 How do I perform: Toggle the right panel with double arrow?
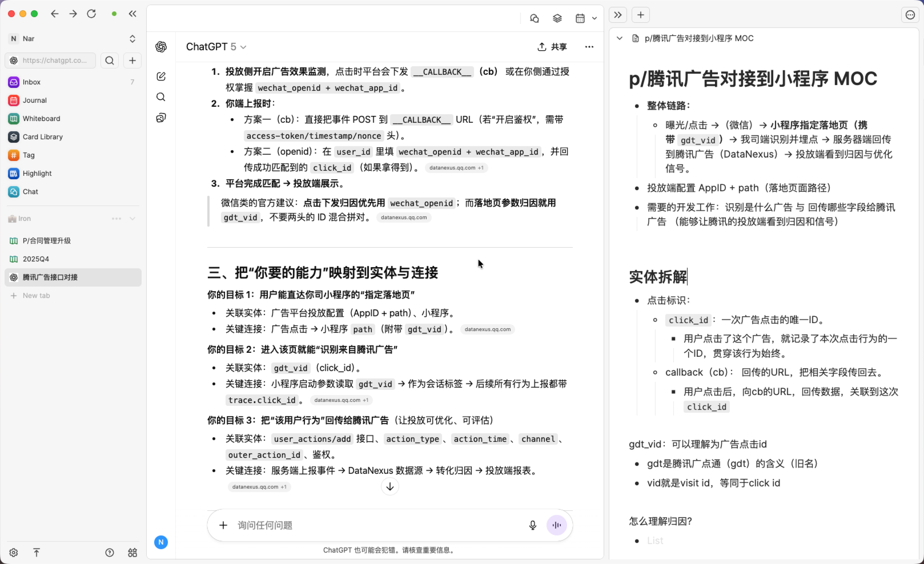tap(618, 15)
